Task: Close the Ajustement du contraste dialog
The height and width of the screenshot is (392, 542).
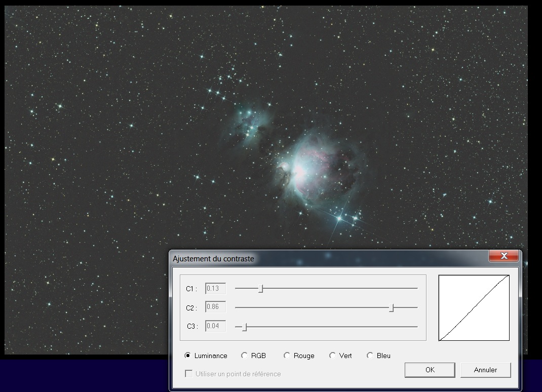Action: click(x=504, y=256)
